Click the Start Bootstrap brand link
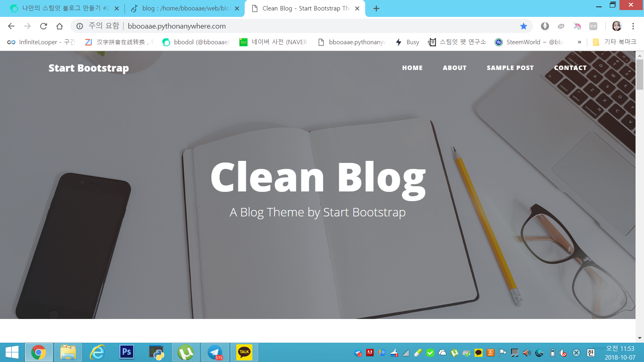This screenshot has height=362, width=644. [x=89, y=68]
